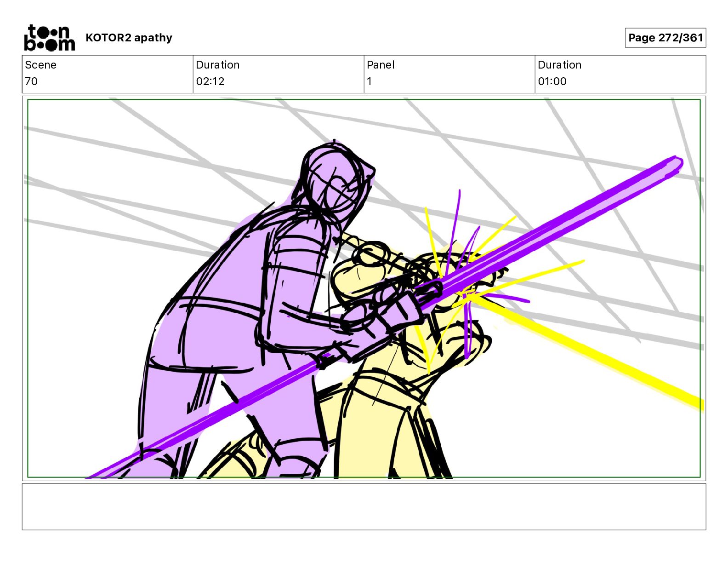Screen dimensions: 728x563
Task: Click the 'Scene' header label
Action: (40, 65)
